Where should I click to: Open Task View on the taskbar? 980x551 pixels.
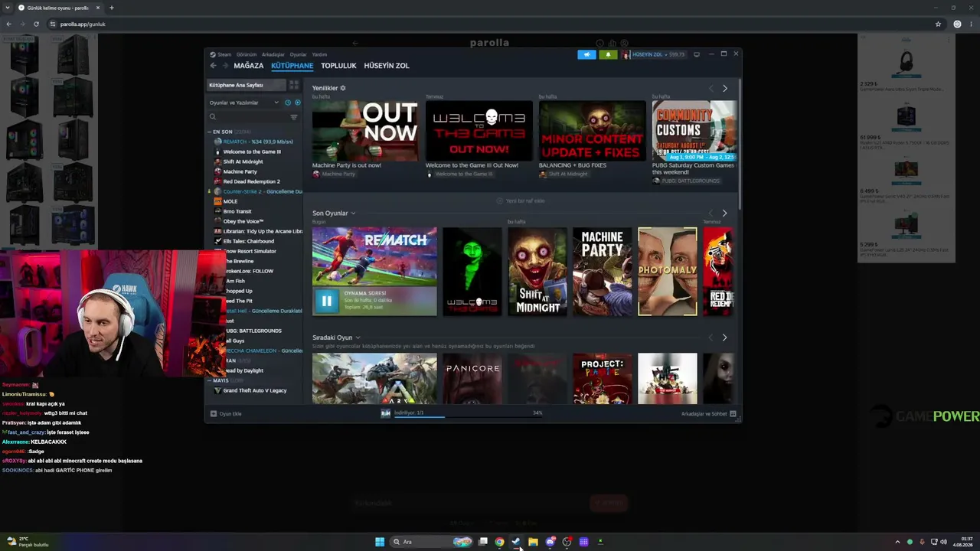point(482,542)
